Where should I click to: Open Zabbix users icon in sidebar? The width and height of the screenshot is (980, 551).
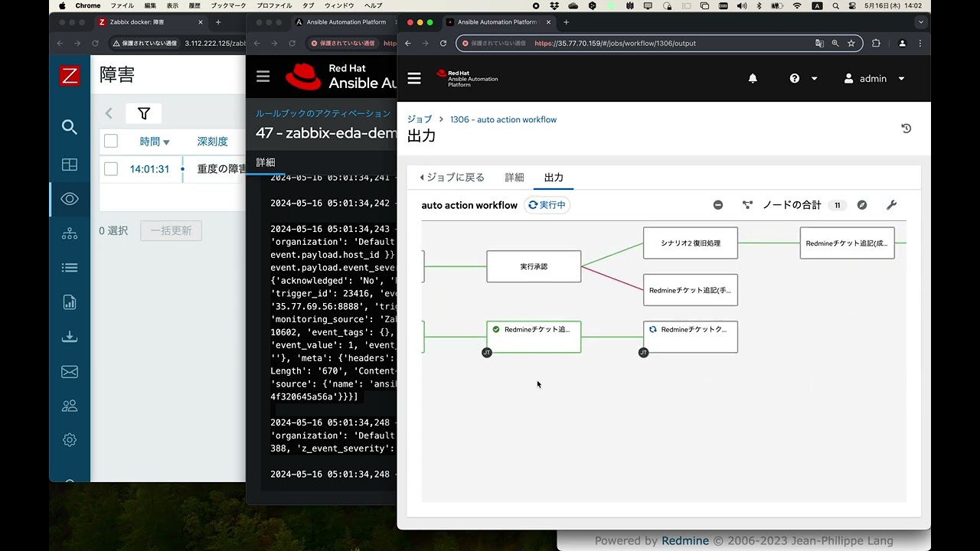pos(70,406)
